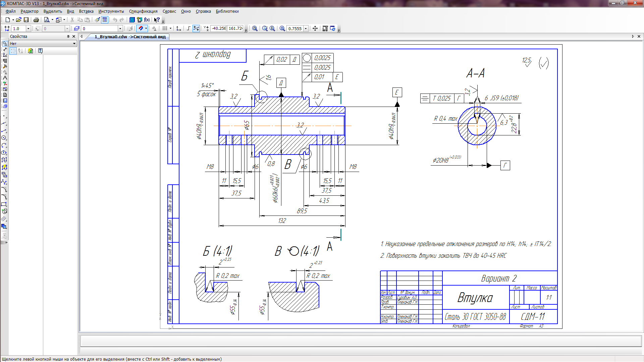The width and height of the screenshot is (644, 362).
Task: Print the drawing using the printer icon
Action: click(36, 20)
